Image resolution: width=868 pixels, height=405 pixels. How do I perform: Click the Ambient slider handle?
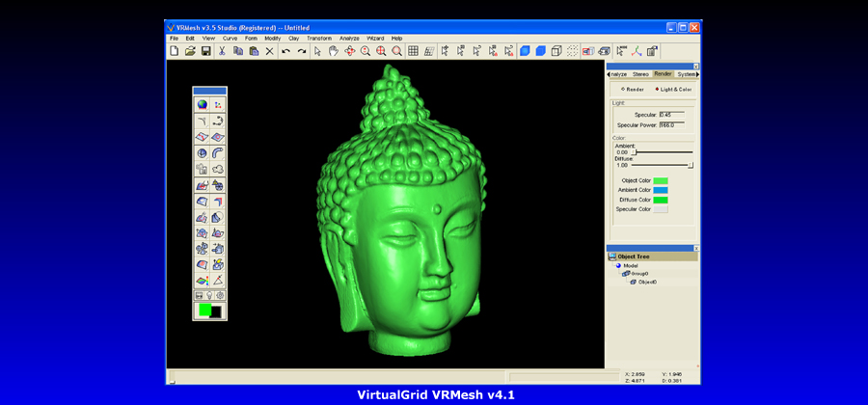point(635,152)
